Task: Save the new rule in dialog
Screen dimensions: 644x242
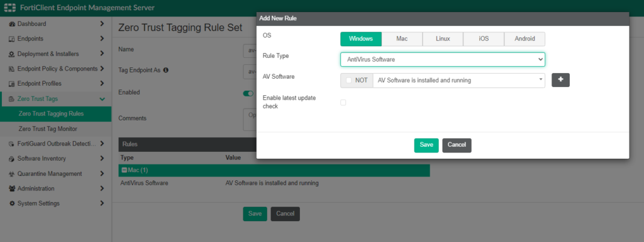Action: pyautogui.click(x=426, y=146)
